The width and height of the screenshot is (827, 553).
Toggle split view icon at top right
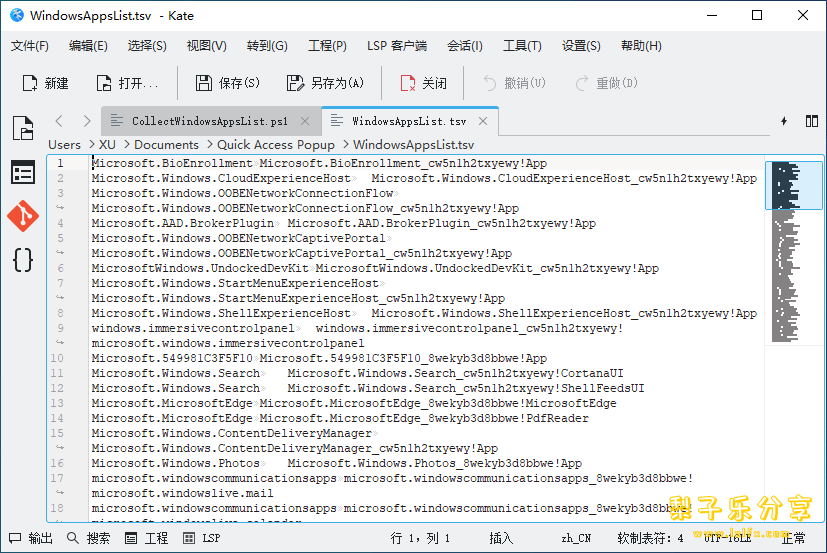(812, 121)
